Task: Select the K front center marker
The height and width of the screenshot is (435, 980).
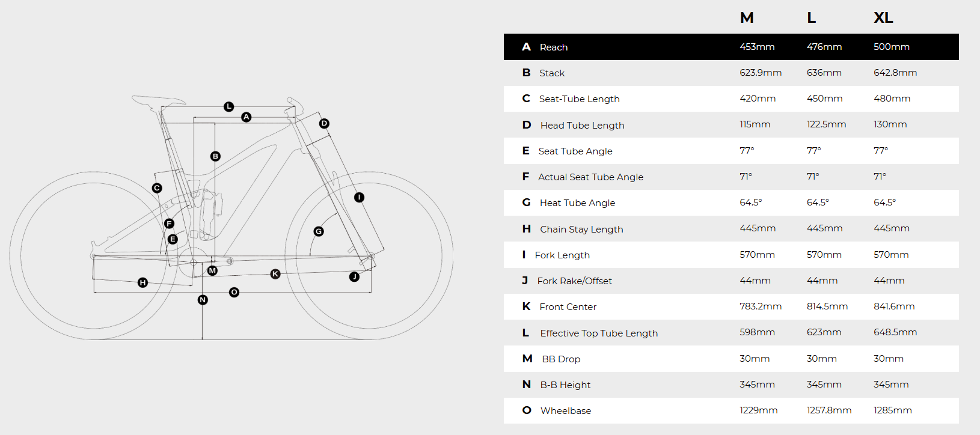Action: pyautogui.click(x=275, y=274)
